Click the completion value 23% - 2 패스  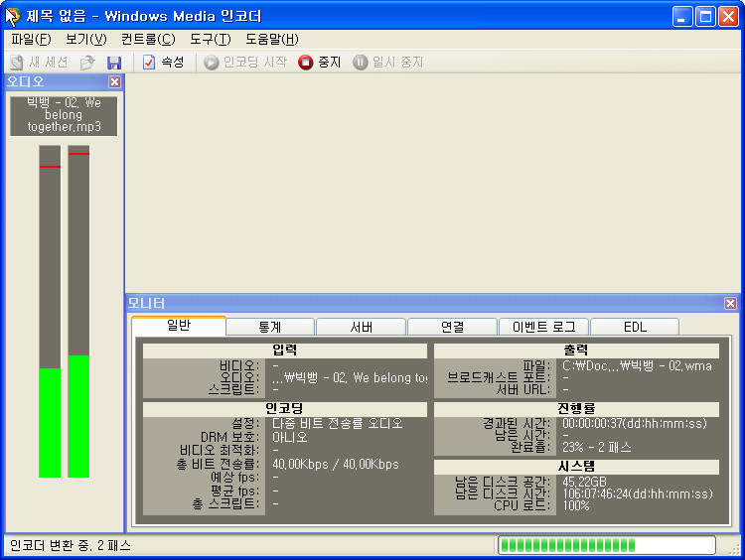[597, 447]
